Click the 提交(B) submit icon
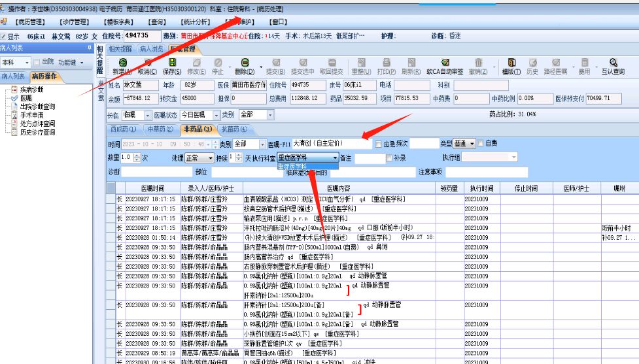This screenshot has height=364, width=639. coord(276,63)
